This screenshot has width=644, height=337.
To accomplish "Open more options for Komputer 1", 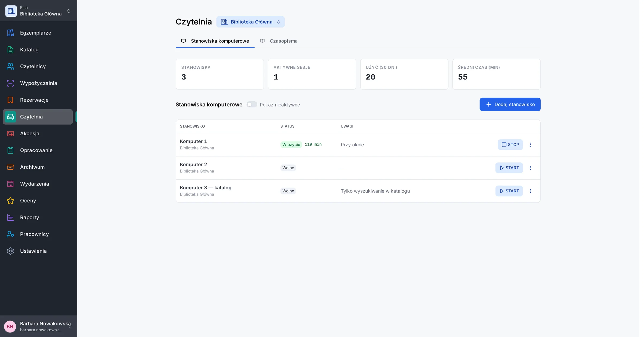I will tap(530, 145).
